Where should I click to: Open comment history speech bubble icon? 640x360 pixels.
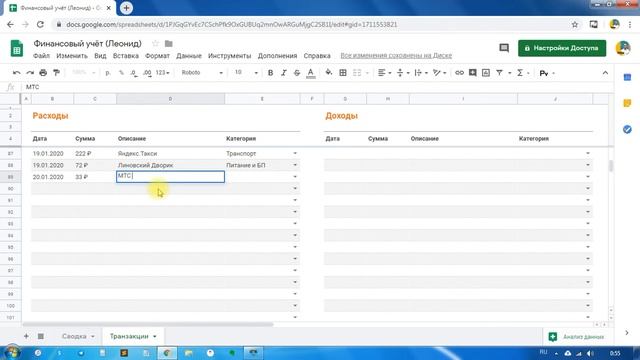click(x=504, y=48)
